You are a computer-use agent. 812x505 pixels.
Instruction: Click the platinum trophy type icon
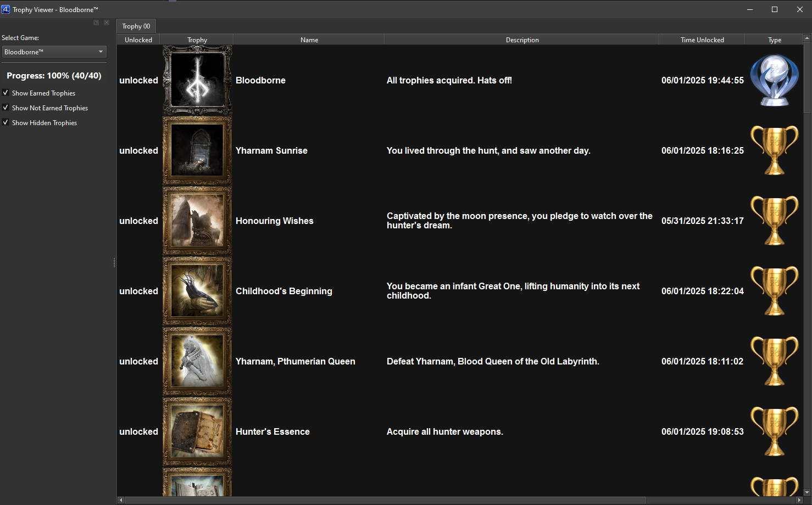point(775,80)
